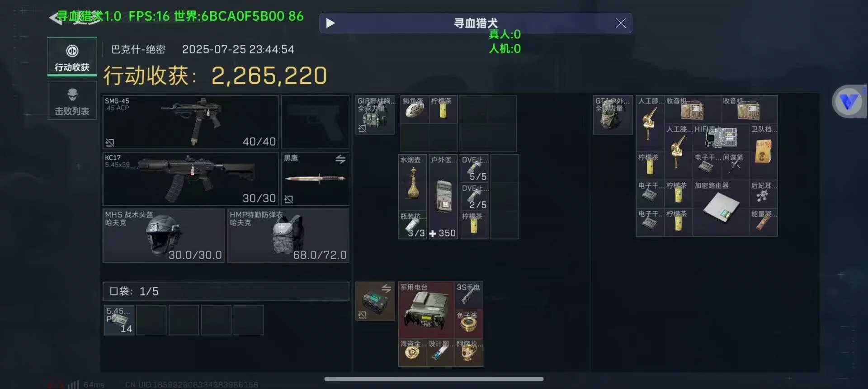Click the 加密路由器 item
This screenshot has width=868, height=389.
pyautogui.click(x=721, y=208)
